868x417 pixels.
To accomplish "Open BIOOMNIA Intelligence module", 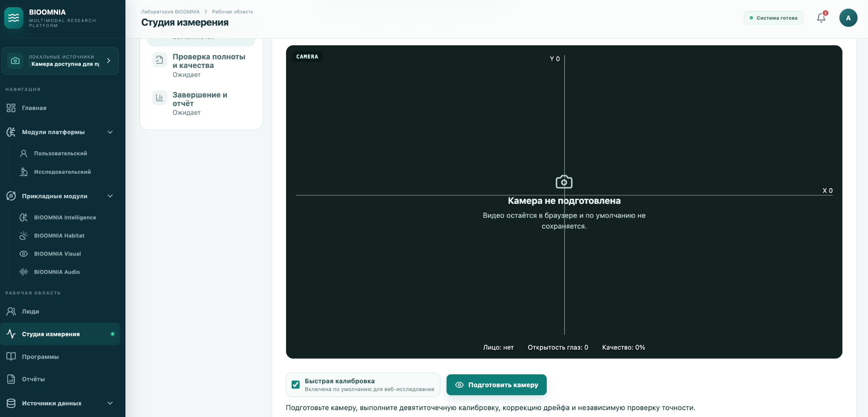I will click(65, 217).
